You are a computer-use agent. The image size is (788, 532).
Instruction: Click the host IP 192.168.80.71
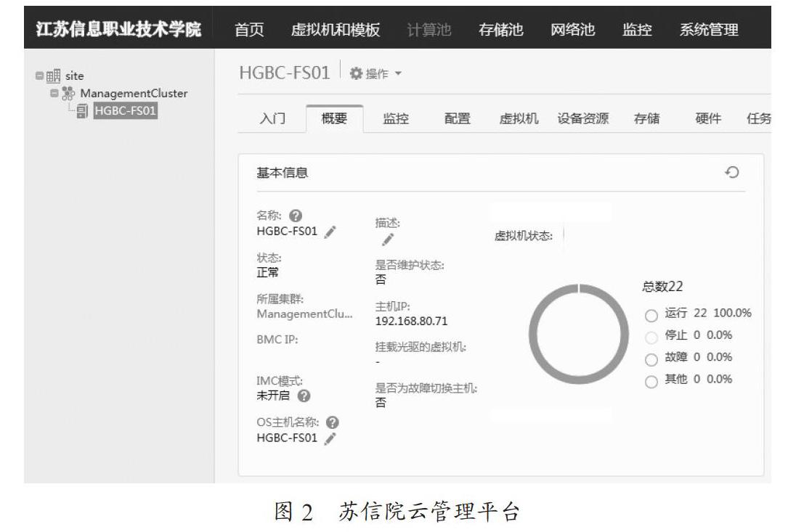(411, 321)
